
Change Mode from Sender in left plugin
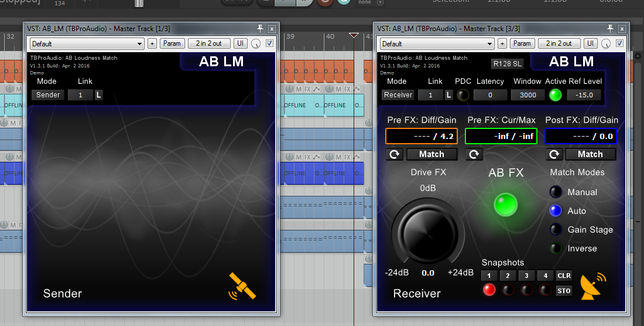[48, 95]
